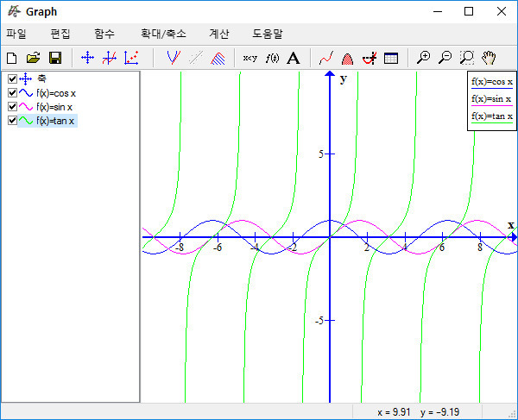
Task: Click Insert text label A icon
Action: 294,58
